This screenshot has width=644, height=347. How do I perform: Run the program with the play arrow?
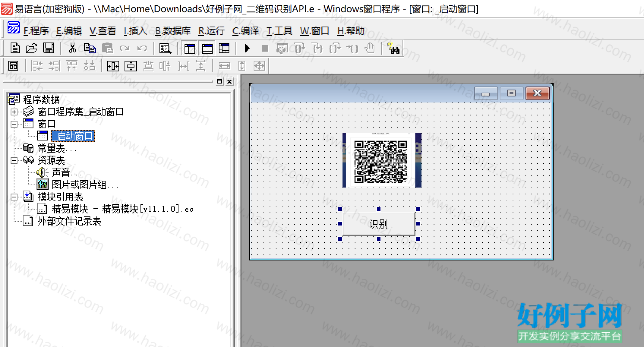click(248, 48)
